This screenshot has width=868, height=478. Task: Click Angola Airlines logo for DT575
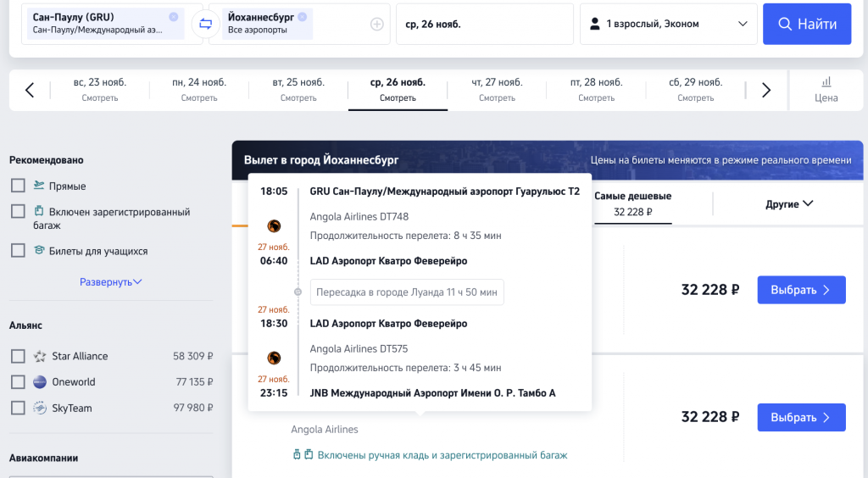click(x=274, y=358)
